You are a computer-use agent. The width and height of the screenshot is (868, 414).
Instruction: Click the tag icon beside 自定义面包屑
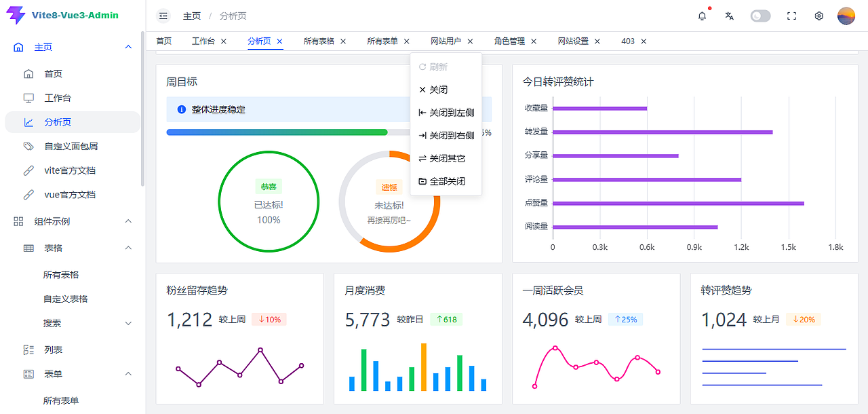pyautogui.click(x=28, y=146)
